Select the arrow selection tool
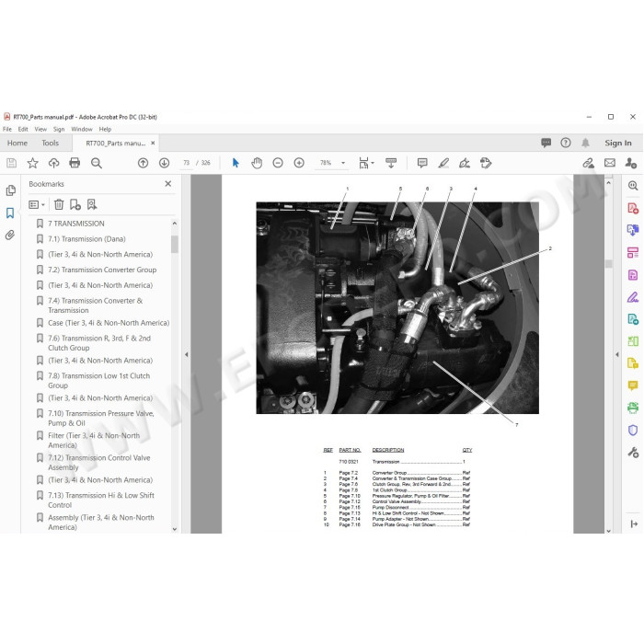Image resolution: width=644 pixels, height=644 pixels. tap(236, 163)
